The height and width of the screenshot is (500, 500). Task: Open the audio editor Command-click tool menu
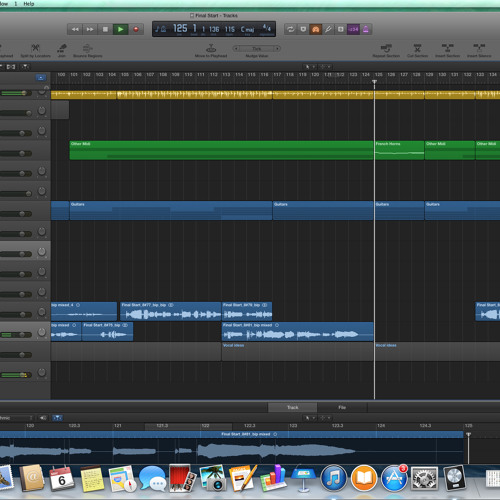325,418
